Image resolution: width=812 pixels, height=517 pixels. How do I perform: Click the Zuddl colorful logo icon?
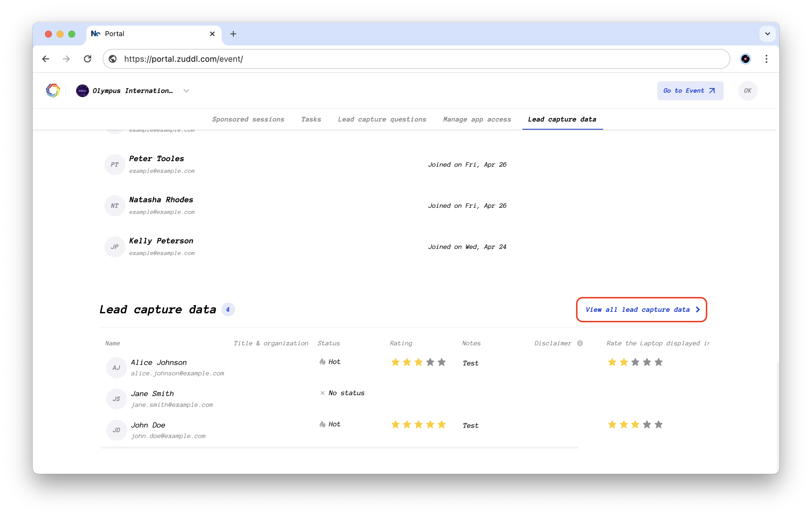tap(53, 91)
